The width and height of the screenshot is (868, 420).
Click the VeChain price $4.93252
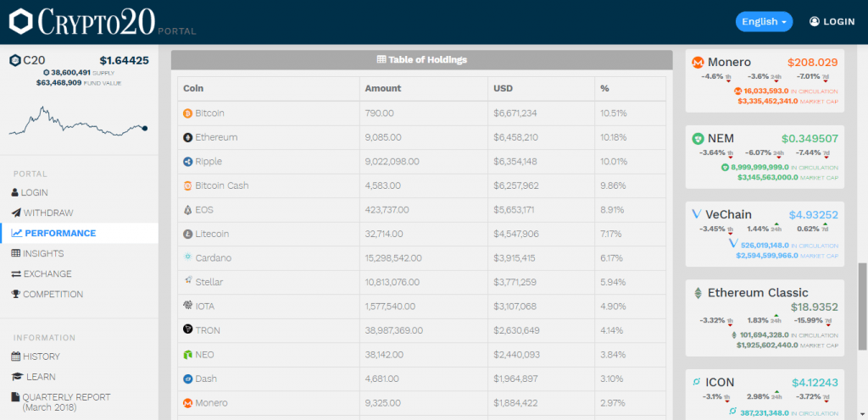click(x=813, y=215)
